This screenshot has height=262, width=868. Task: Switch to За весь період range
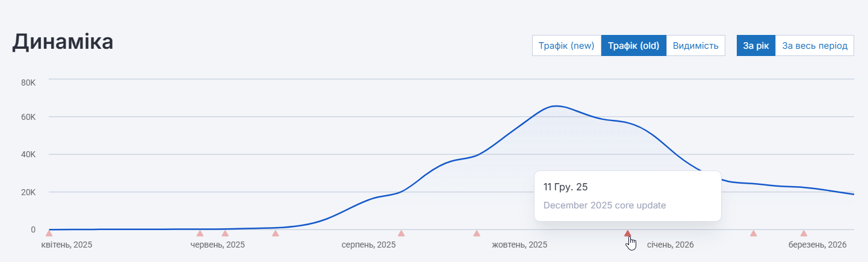814,46
